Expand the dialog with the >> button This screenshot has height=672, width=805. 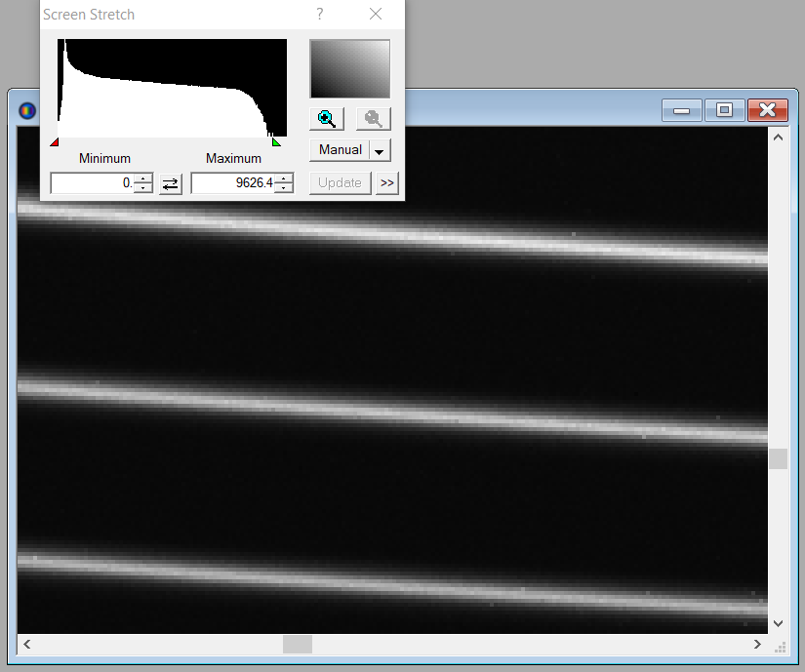(x=387, y=183)
